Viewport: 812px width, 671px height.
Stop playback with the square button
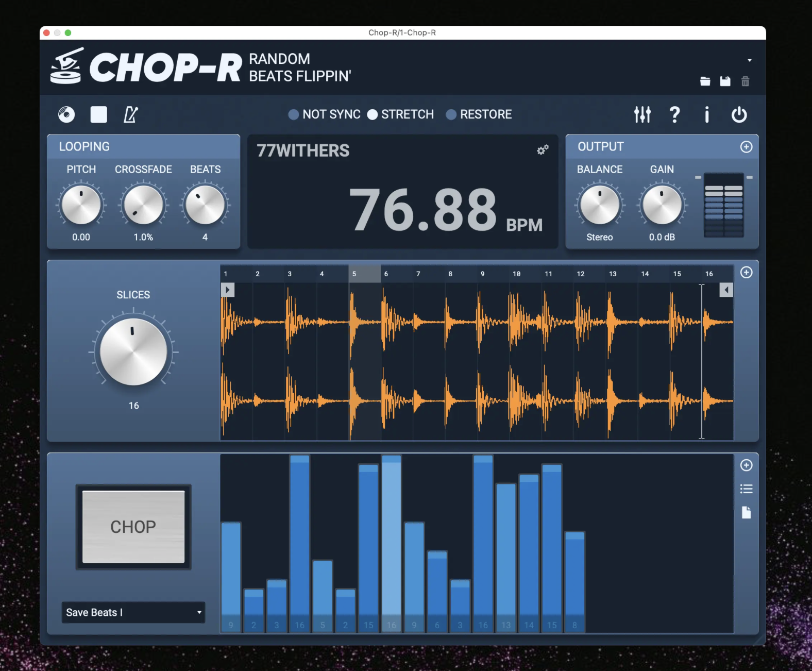(99, 114)
